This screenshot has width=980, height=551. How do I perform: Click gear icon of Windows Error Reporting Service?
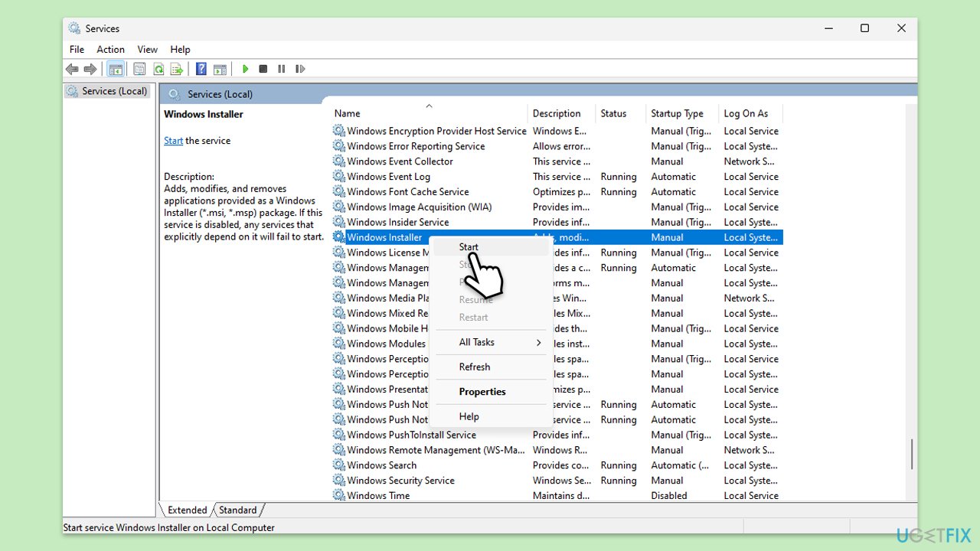click(x=338, y=146)
